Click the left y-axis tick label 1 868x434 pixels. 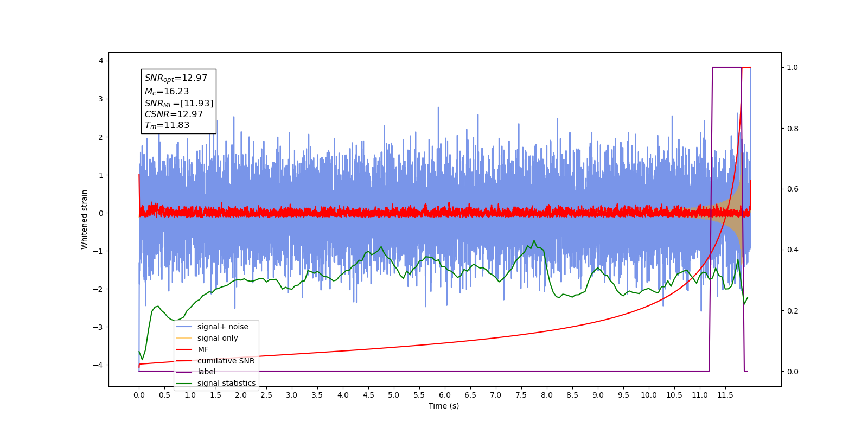[101, 175]
